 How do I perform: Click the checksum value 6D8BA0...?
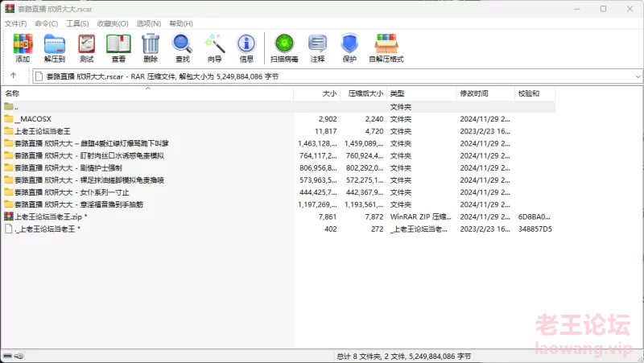pyautogui.click(x=534, y=217)
